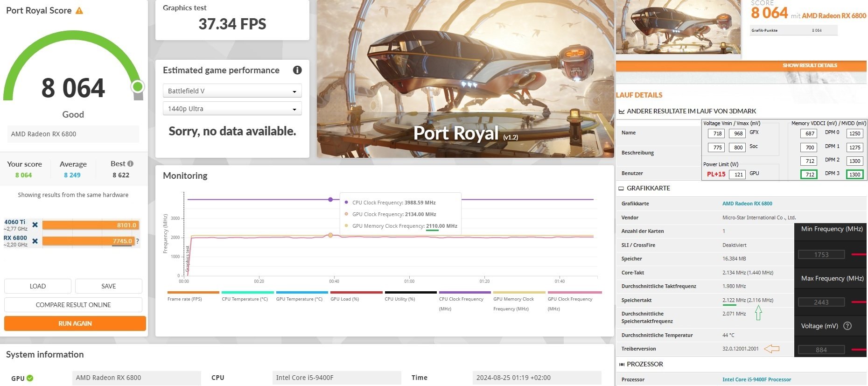Image resolution: width=868 pixels, height=386 pixels.
Task: Click the warning triangle beside Port Royal Score
Action: tap(79, 11)
